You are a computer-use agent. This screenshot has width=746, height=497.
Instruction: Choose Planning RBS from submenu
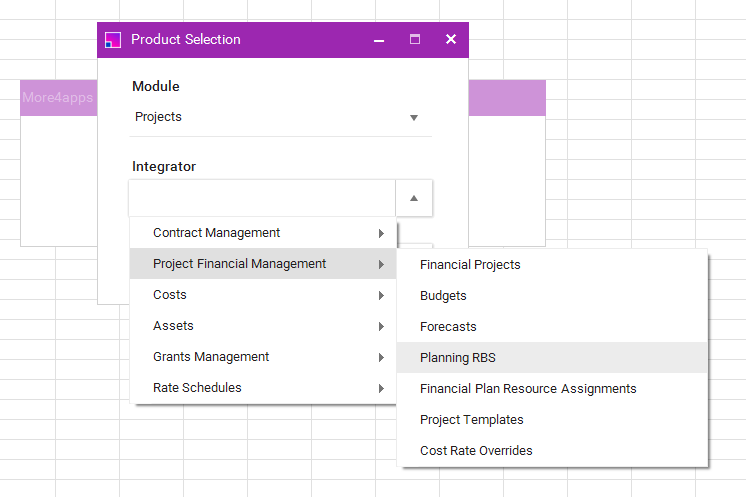pyautogui.click(x=552, y=357)
